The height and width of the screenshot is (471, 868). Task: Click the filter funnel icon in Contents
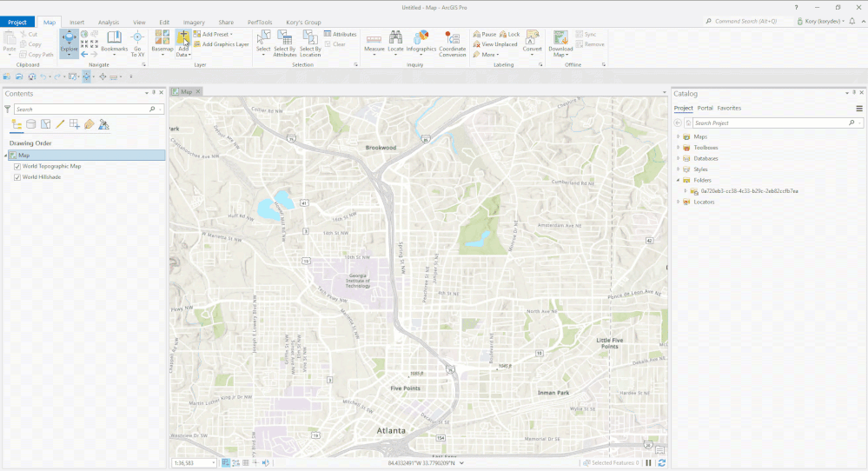point(7,109)
